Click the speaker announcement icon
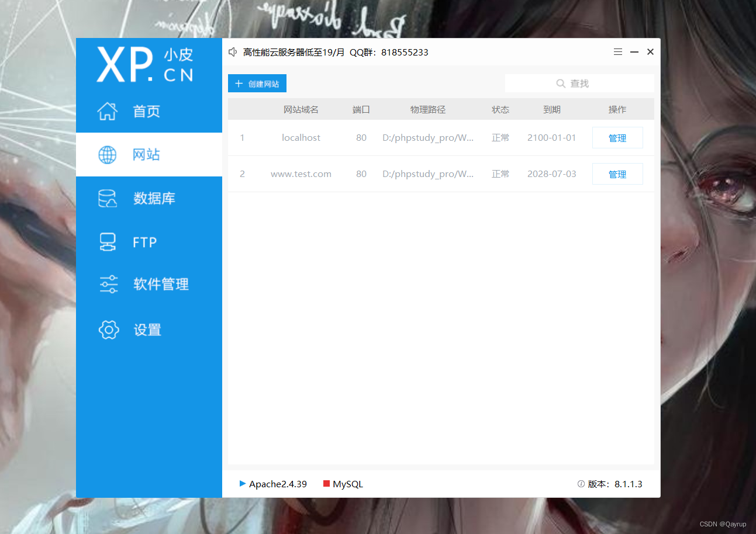This screenshot has width=756, height=534. 233,52
